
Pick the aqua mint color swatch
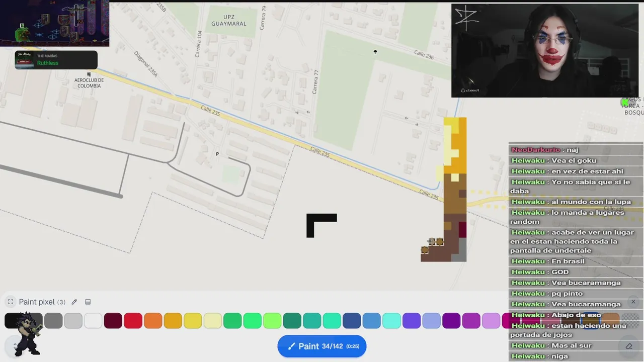click(332, 321)
